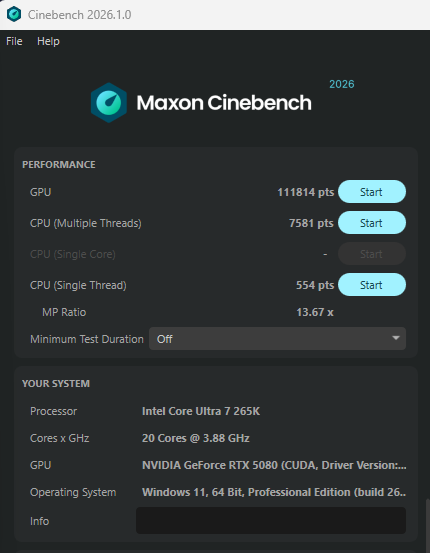The height and width of the screenshot is (553, 430).
Task: Open the Help menu
Action: pos(48,41)
